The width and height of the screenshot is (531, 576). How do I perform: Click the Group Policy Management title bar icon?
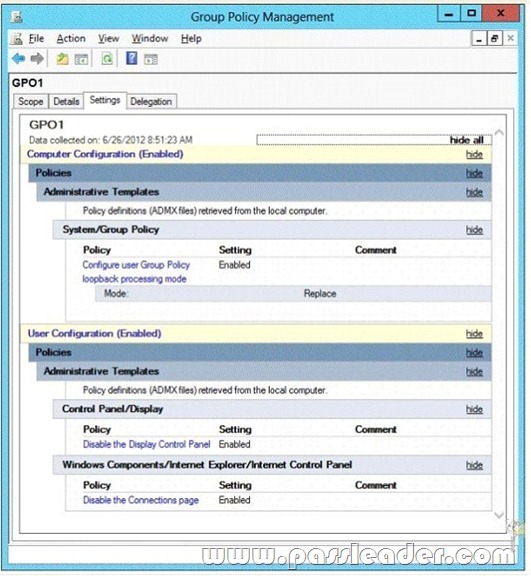tap(17, 17)
